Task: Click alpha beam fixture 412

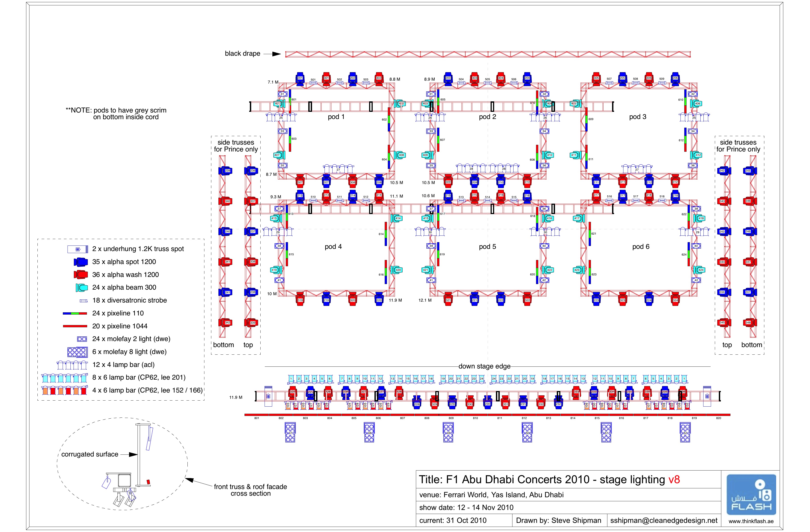Action: [696, 155]
